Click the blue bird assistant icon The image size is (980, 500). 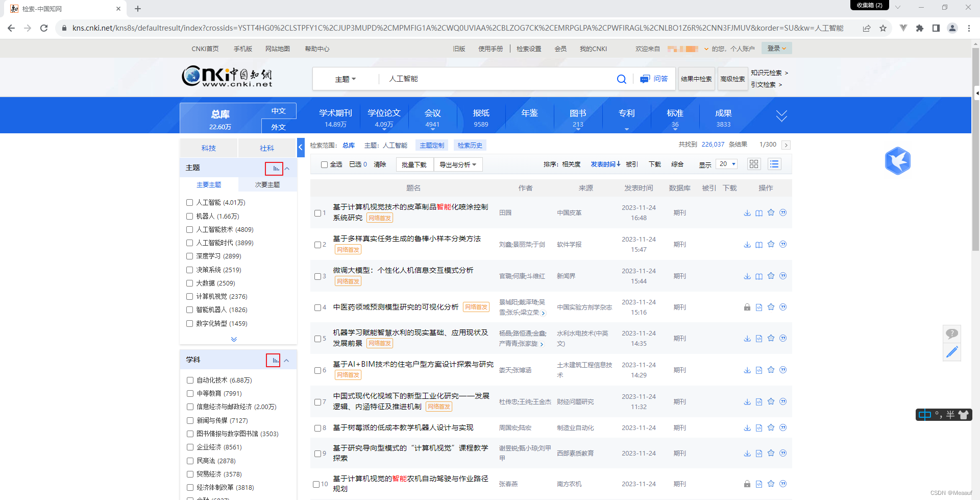point(897,161)
